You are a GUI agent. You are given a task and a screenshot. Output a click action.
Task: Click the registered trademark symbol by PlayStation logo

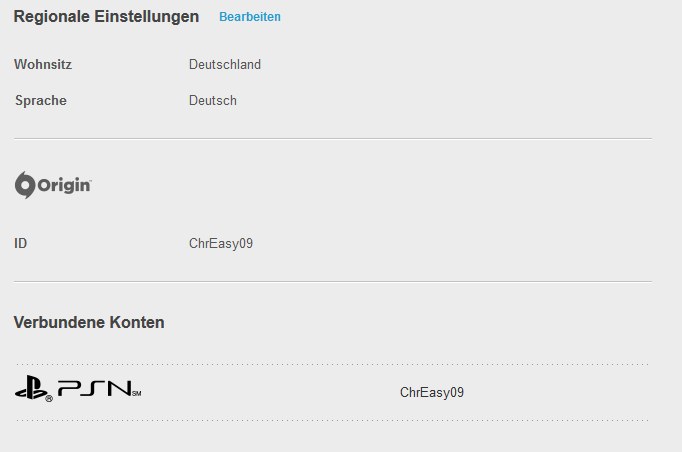coord(49,398)
